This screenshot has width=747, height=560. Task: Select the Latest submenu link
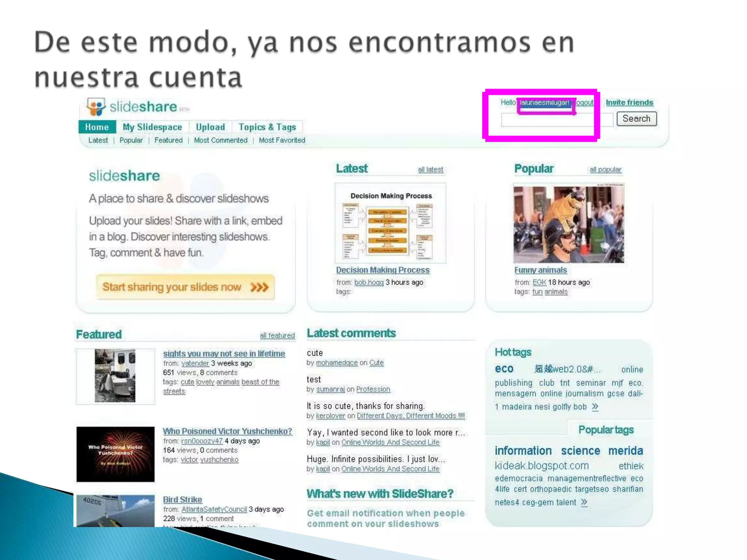tap(98, 140)
